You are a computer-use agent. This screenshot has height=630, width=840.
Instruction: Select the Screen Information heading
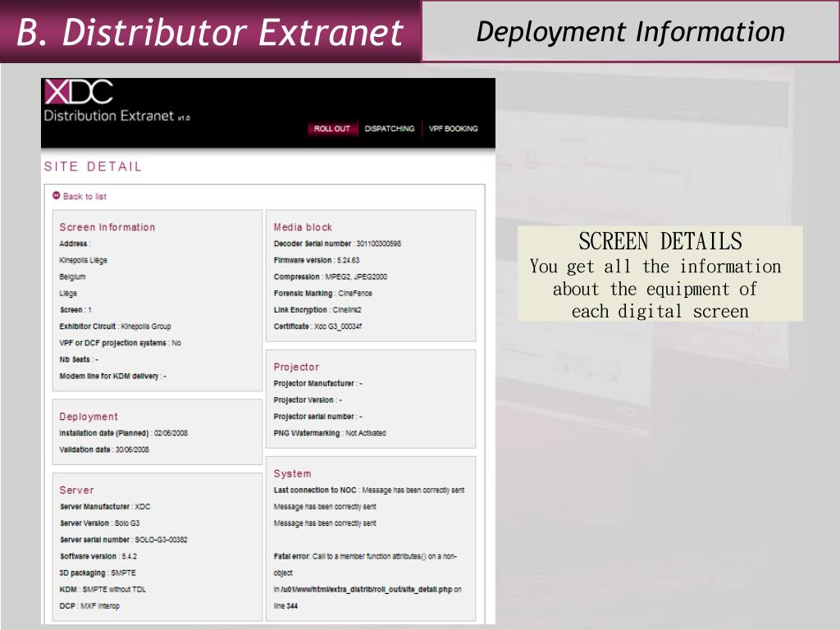click(x=107, y=227)
